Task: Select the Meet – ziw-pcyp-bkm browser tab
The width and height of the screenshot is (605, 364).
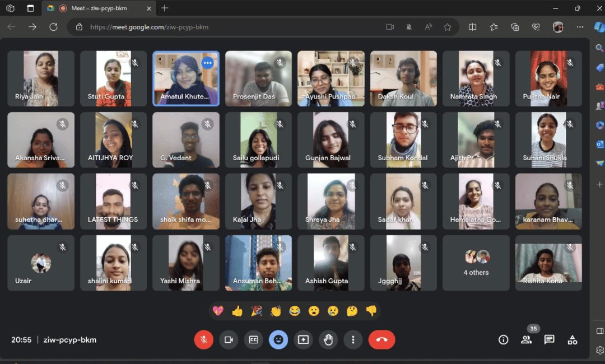Action: [101, 8]
